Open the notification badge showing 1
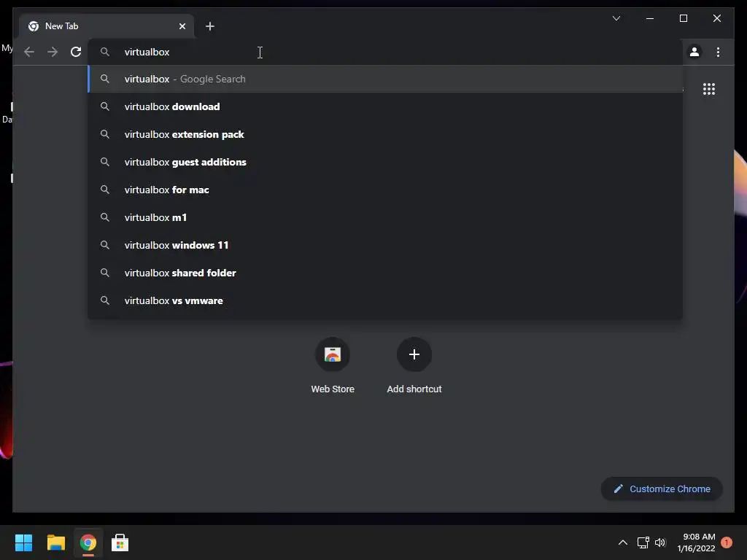The image size is (747, 560). tap(727, 542)
